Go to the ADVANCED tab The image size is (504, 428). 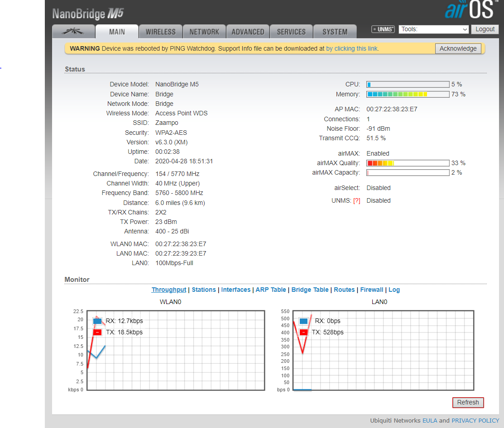click(x=248, y=32)
